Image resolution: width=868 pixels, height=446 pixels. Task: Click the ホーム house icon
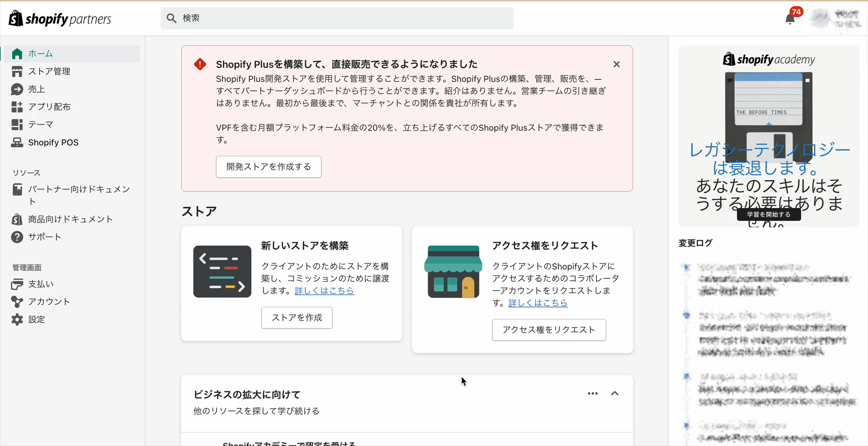(17, 54)
